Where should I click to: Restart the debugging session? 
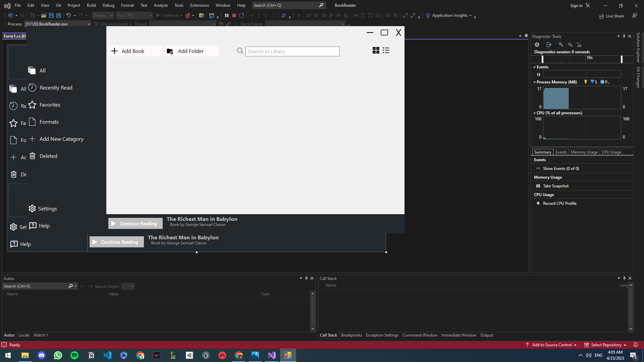click(x=241, y=15)
